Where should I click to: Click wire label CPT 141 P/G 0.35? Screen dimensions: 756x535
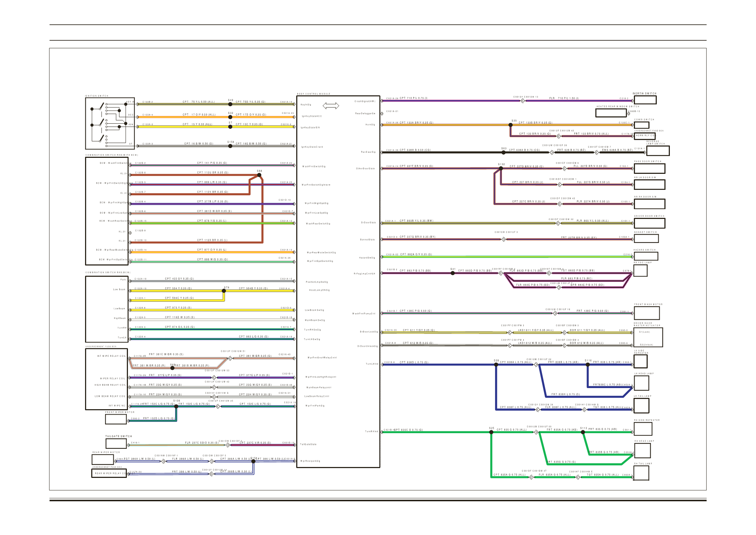(x=212, y=163)
